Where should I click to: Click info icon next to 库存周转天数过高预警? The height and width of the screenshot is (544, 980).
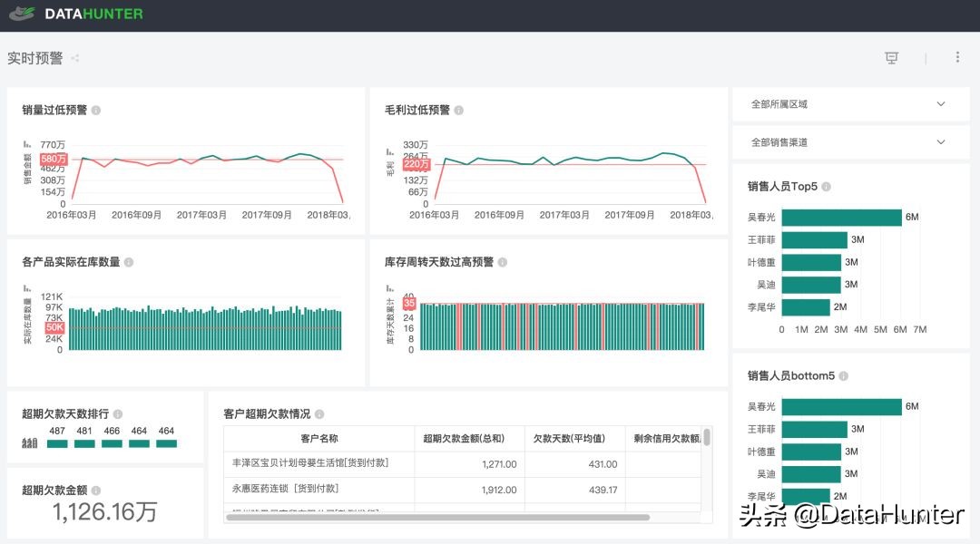pos(502,262)
